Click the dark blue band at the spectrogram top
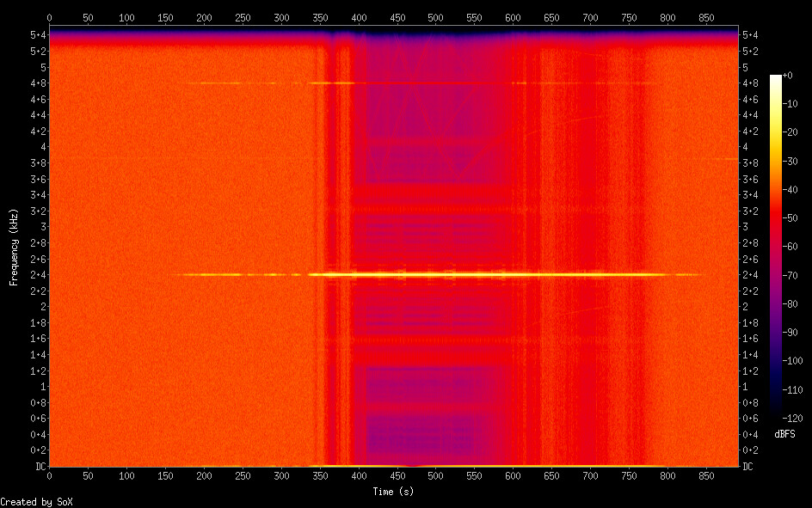 pyautogui.click(x=396, y=34)
